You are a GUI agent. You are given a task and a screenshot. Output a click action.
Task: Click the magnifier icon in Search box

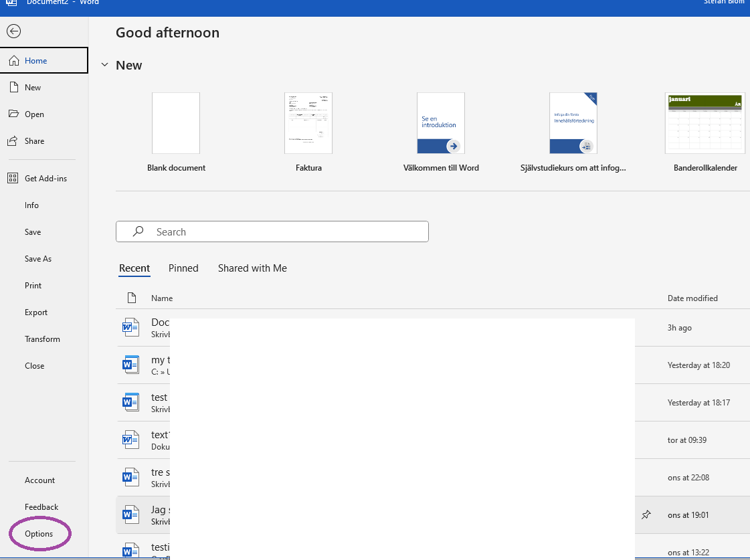pos(138,231)
